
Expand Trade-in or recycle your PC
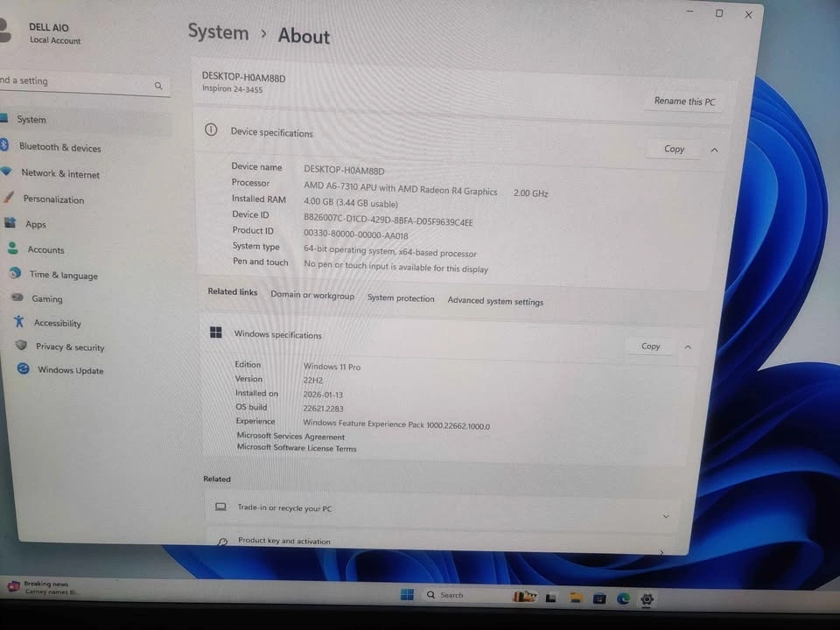[665, 516]
